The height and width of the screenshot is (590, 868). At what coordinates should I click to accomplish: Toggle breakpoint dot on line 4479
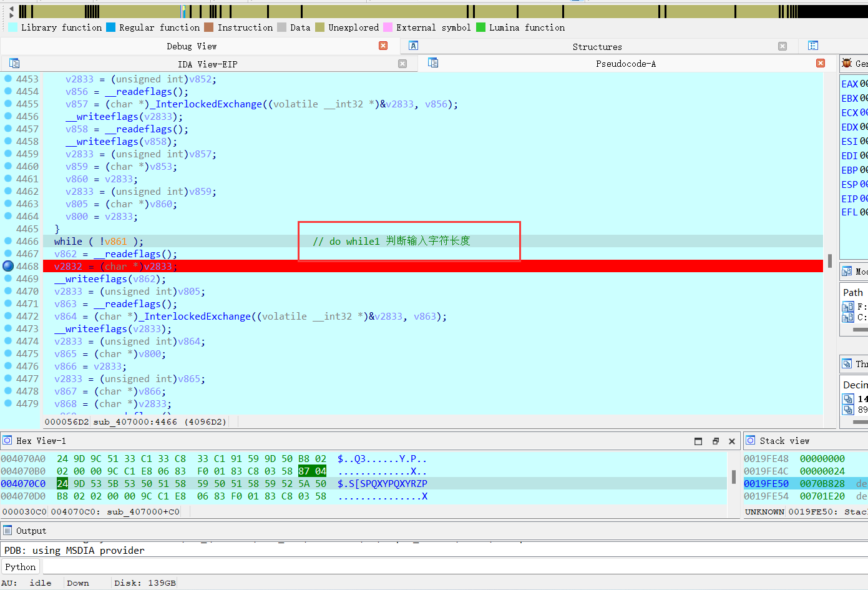(x=8, y=403)
